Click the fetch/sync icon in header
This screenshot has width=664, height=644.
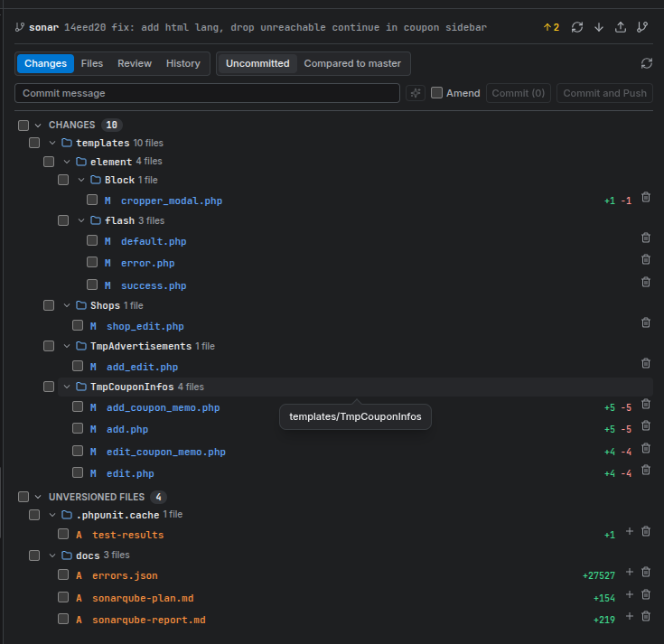(x=576, y=27)
